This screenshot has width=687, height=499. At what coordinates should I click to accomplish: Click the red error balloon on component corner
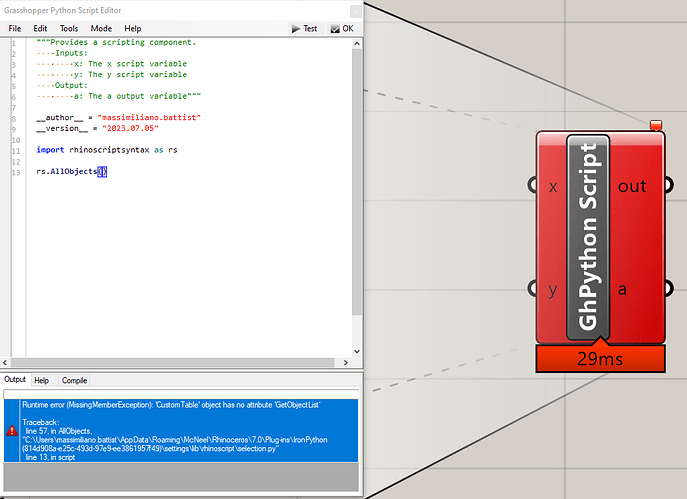[656, 125]
